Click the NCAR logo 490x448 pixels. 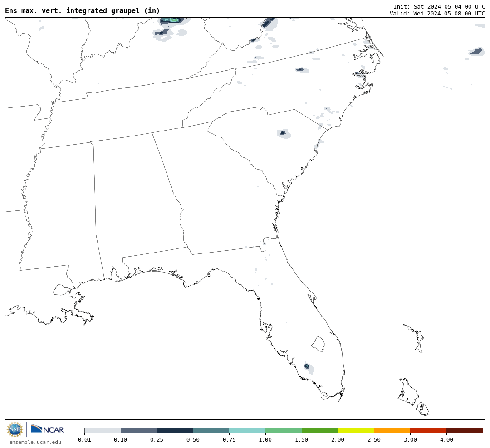[x=48, y=429]
